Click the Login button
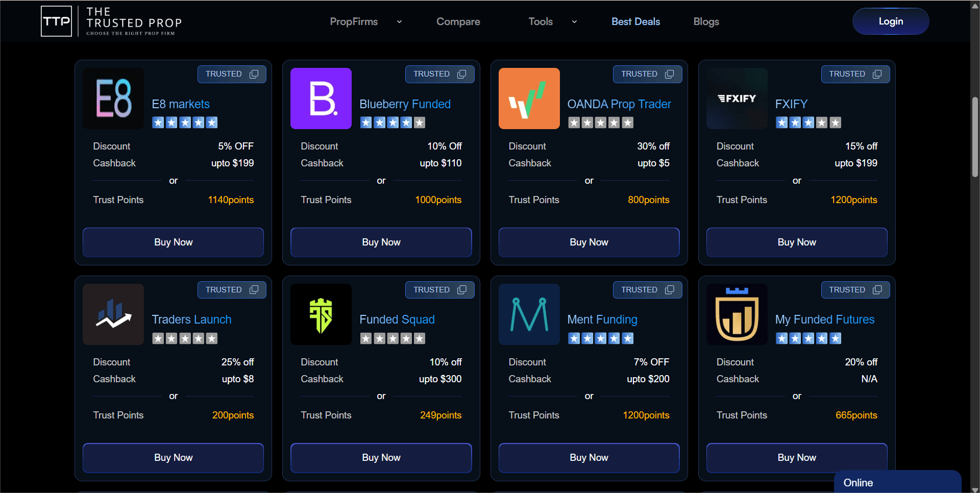Image resolution: width=980 pixels, height=493 pixels. click(891, 21)
